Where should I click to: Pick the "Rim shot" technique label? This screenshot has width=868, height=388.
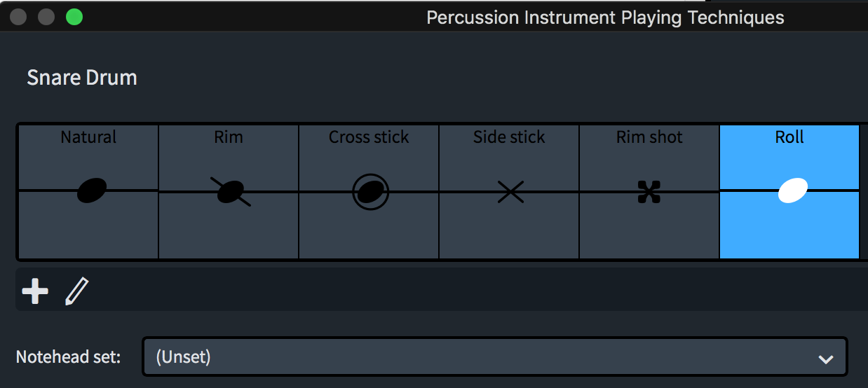click(x=649, y=137)
